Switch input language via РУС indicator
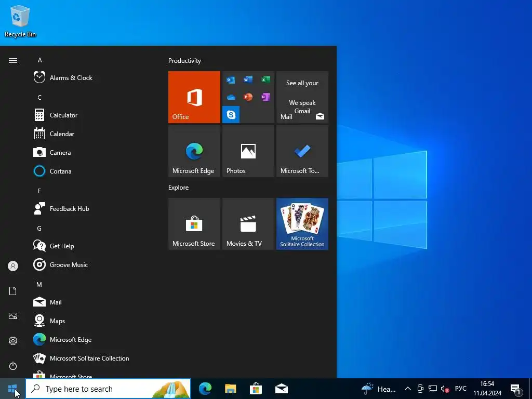The height and width of the screenshot is (399, 532). point(460,389)
